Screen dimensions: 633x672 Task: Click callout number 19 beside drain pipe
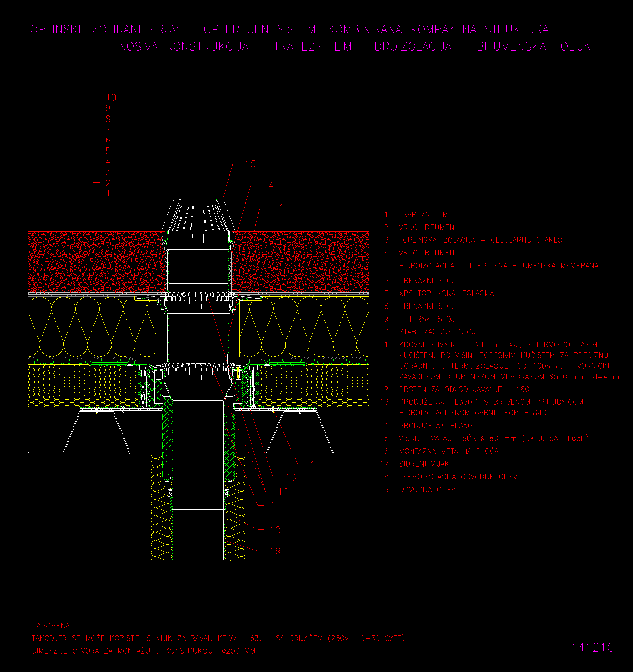click(275, 551)
